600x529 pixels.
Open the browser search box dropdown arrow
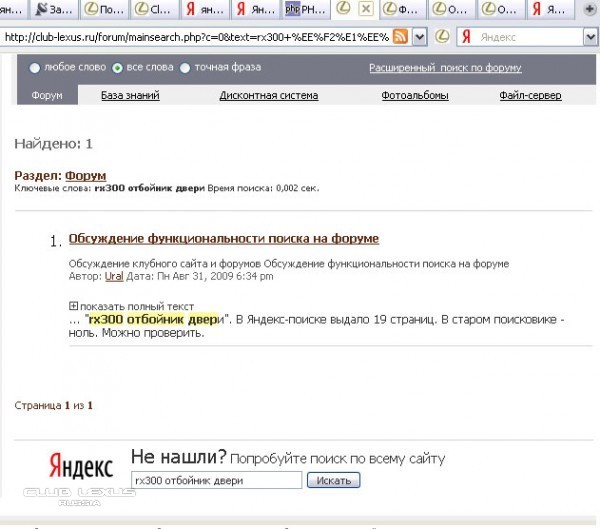[590, 36]
